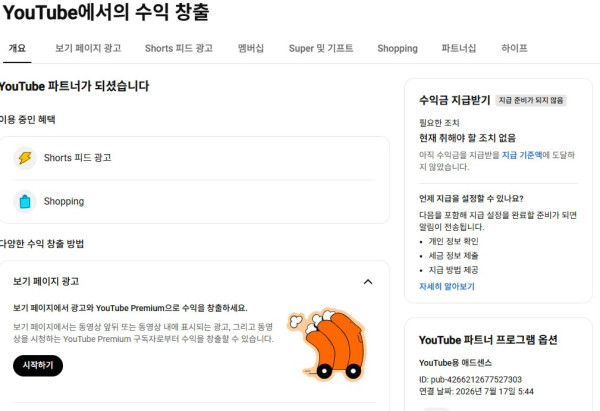Open the 파트너십 tab
This screenshot has height=411, width=600.
coord(458,48)
